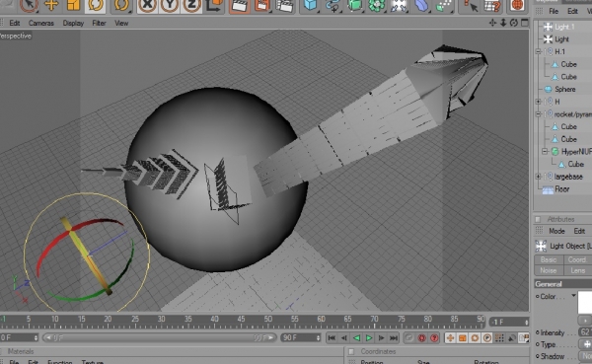Image resolution: width=592 pixels, height=364 pixels.
Task: Play animation backwards
Action: point(356,338)
